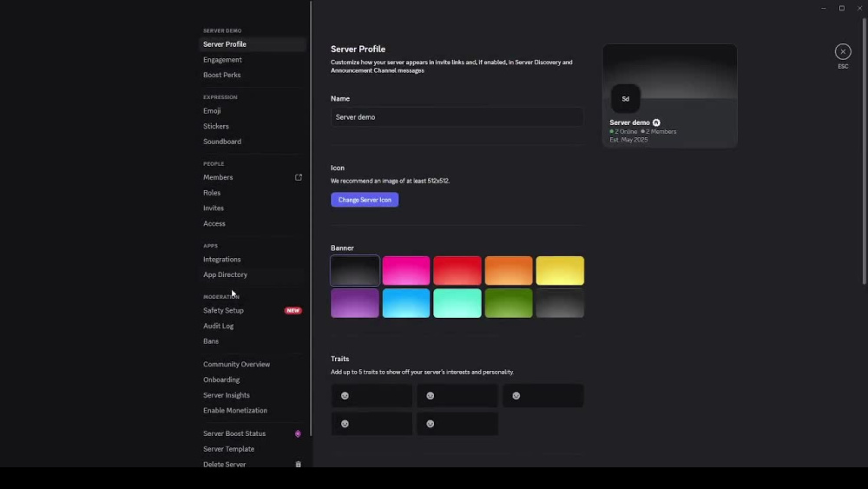Click the NEW badge next to Safety Setup

(x=293, y=311)
